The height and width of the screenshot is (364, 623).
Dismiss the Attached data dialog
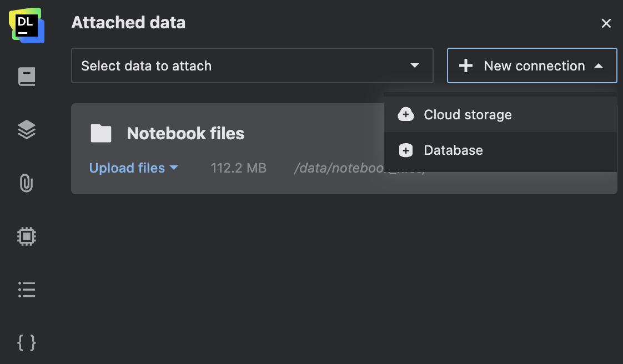[606, 23]
